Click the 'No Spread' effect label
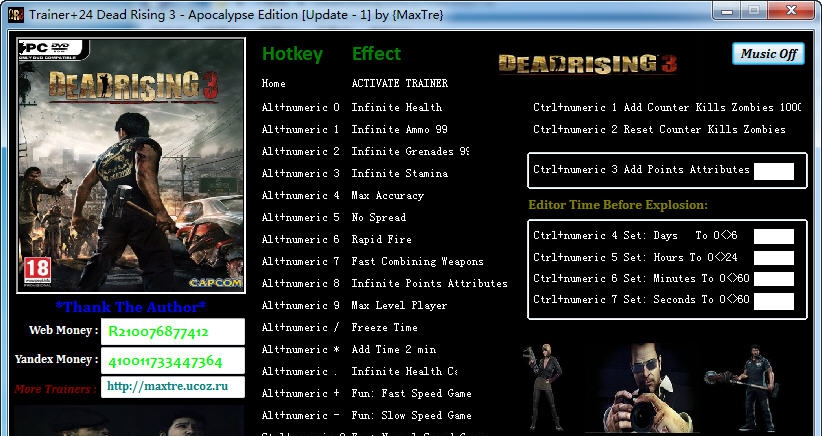822x436 pixels. pyautogui.click(x=378, y=217)
